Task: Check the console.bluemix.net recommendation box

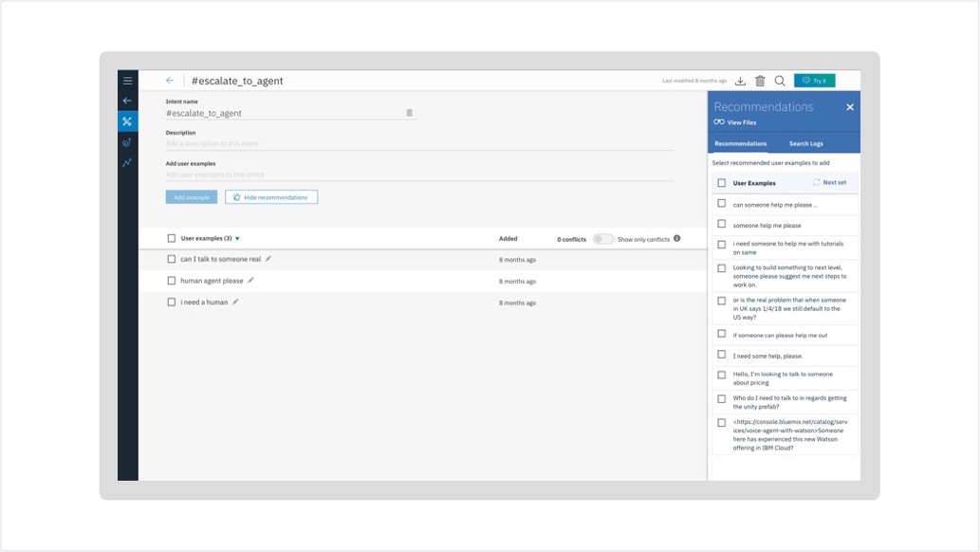Action: [x=722, y=423]
